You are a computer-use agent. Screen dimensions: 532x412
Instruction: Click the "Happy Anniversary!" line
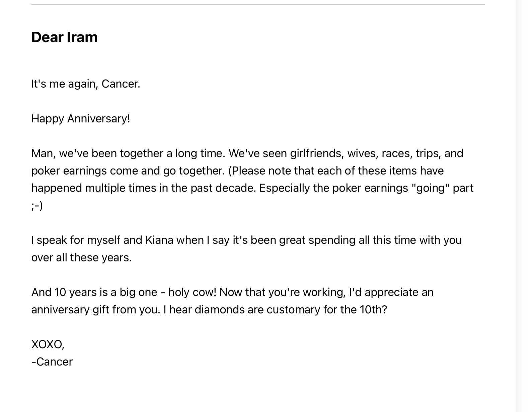(81, 118)
